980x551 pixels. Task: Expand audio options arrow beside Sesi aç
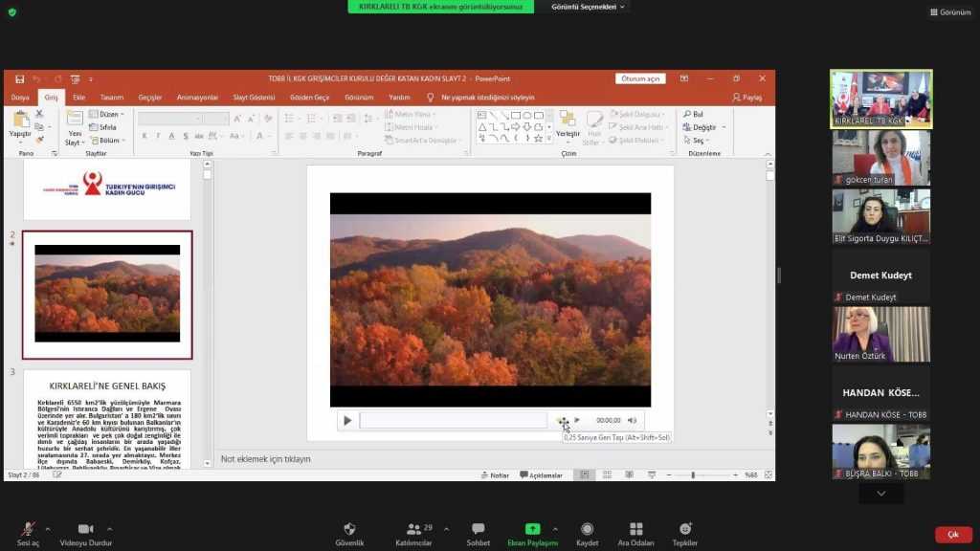click(48, 528)
